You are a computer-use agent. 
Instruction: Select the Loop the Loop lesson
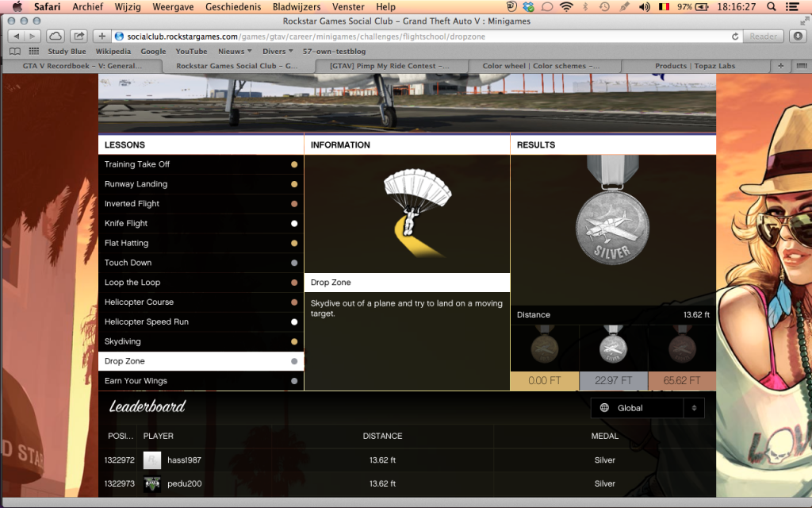(x=201, y=283)
